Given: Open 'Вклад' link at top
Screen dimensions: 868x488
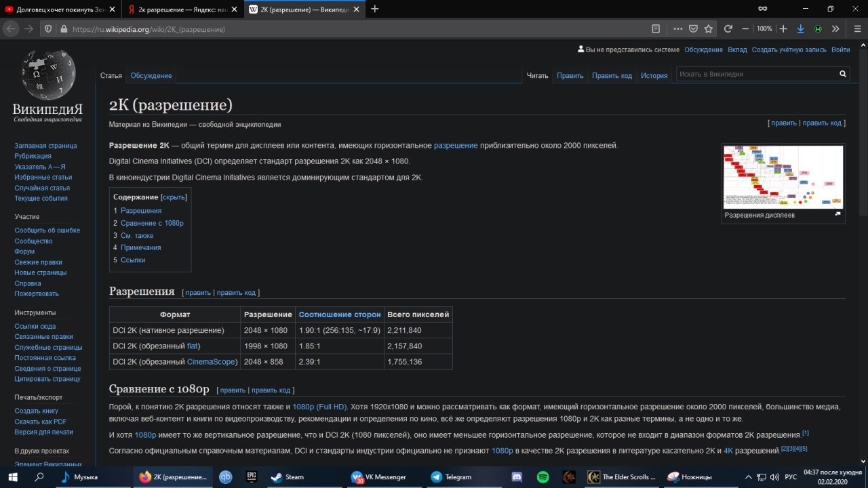Looking at the screenshot, I should [x=737, y=49].
